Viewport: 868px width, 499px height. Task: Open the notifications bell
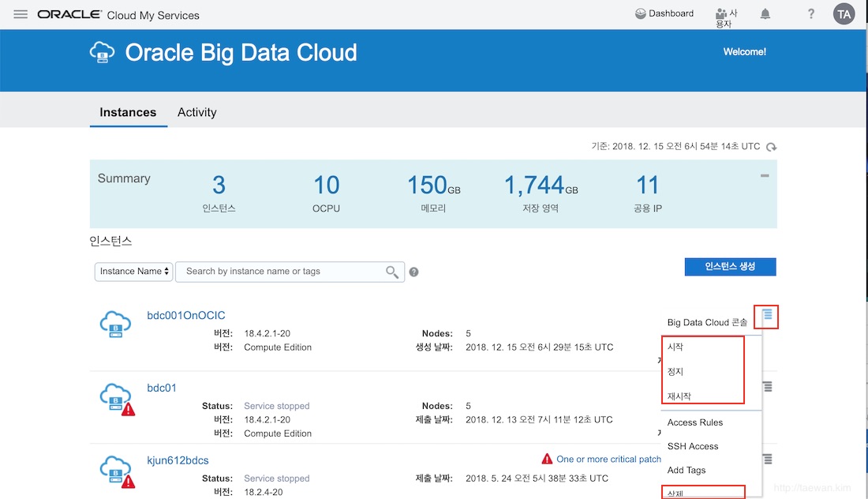765,14
